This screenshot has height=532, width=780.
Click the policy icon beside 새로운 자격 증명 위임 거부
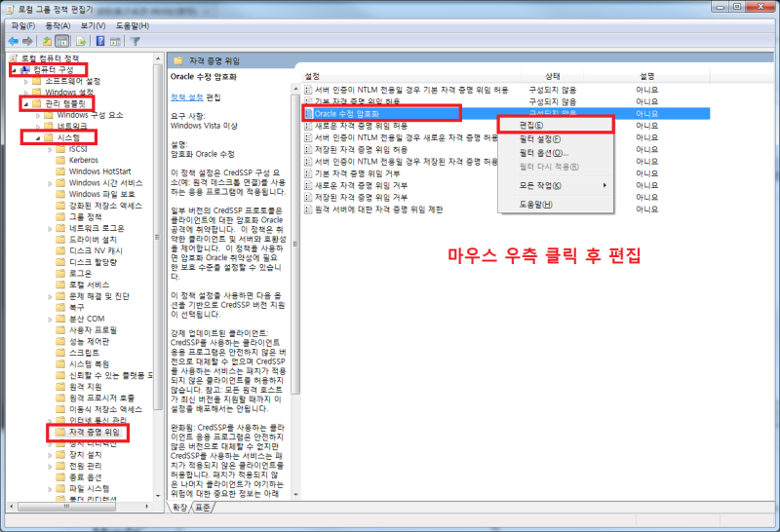[x=308, y=185]
